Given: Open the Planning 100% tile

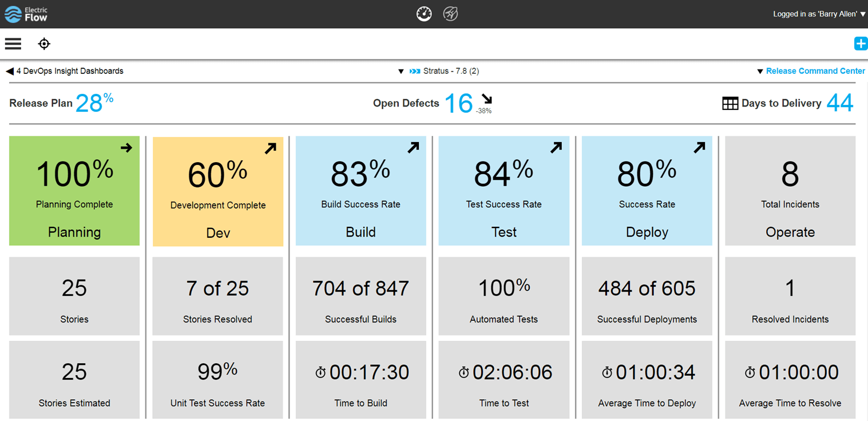Looking at the screenshot, I should (x=74, y=191).
